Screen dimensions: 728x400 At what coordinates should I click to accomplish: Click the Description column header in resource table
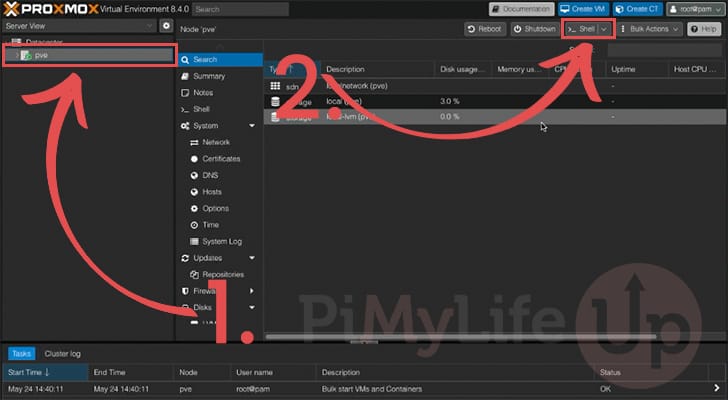coord(377,69)
